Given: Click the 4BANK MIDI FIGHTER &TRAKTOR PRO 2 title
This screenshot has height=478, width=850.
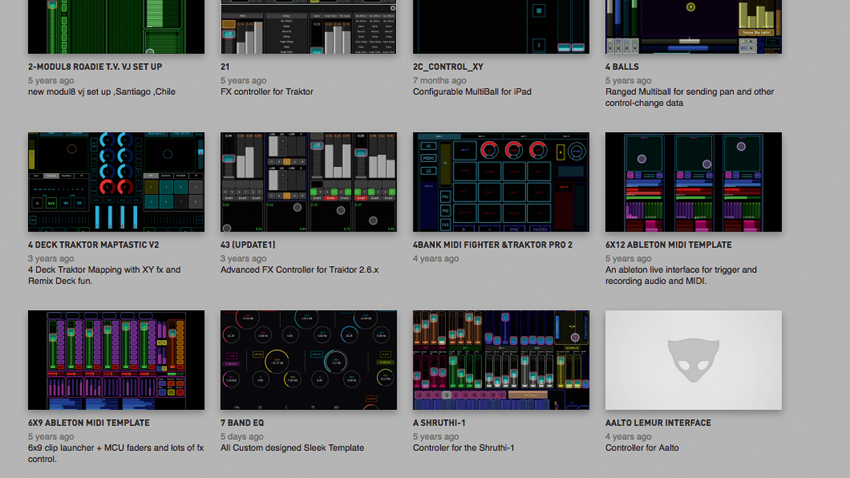Looking at the screenshot, I should tap(492, 245).
